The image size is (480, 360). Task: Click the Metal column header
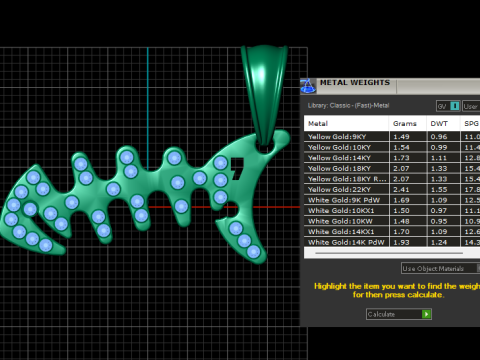[x=346, y=123]
